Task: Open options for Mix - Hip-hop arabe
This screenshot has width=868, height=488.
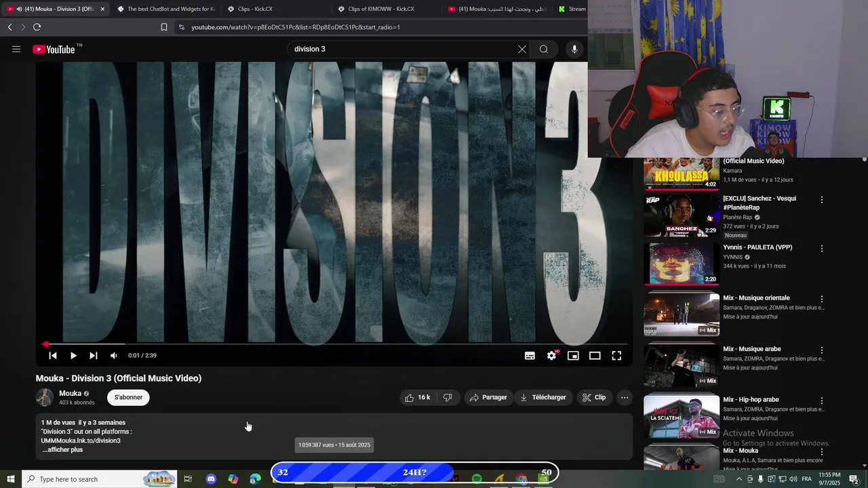Action: point(822,401)
